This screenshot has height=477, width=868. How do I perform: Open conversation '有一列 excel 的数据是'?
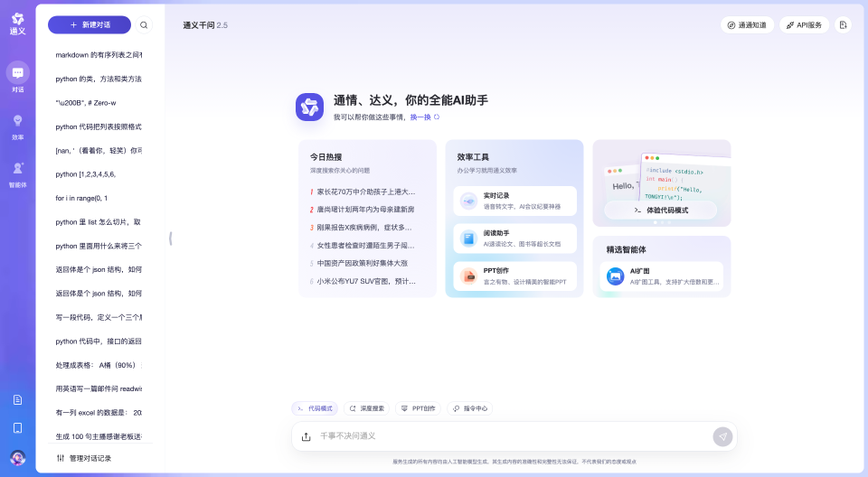tap(99, 413)
